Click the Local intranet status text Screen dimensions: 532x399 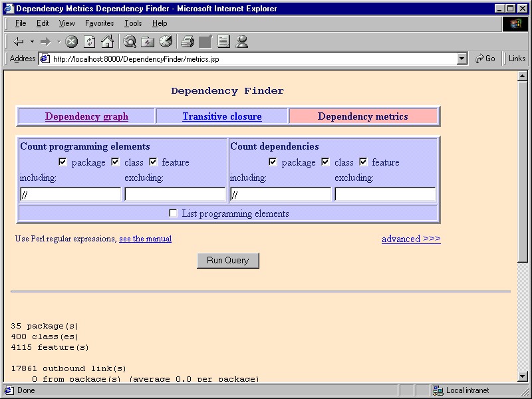[467, 390]
